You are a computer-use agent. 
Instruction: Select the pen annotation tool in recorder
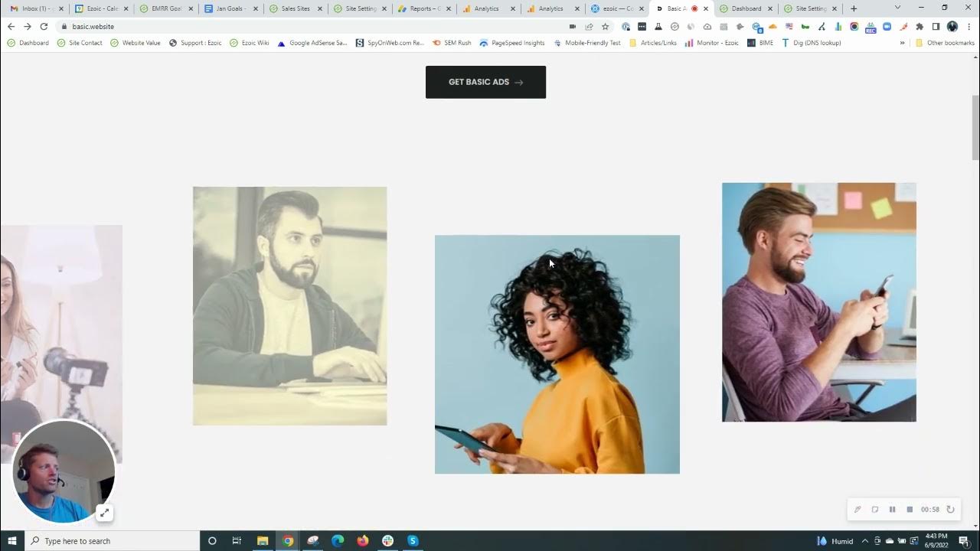(857, 510)
